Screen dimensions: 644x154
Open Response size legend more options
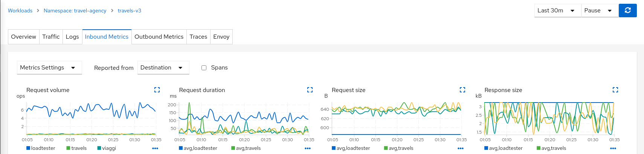(613, 148)
